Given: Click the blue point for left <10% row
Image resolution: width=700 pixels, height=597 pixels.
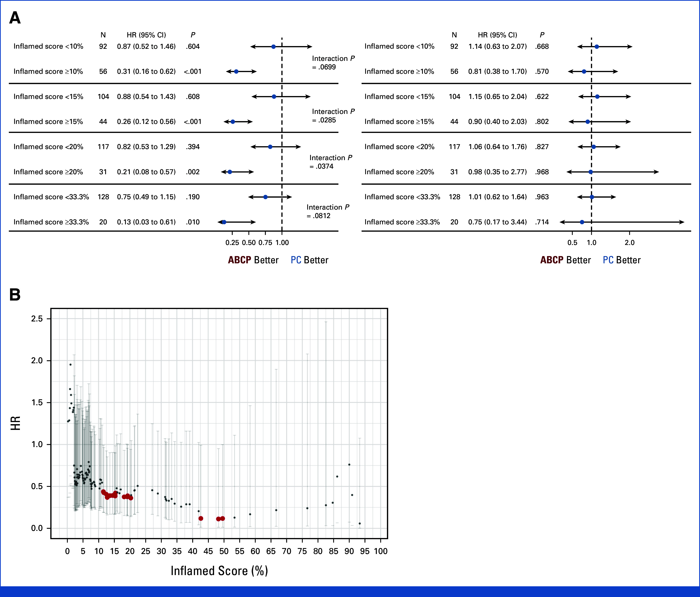Looking at the screenshot, I should pyautogui.click(x=274, y=47).
